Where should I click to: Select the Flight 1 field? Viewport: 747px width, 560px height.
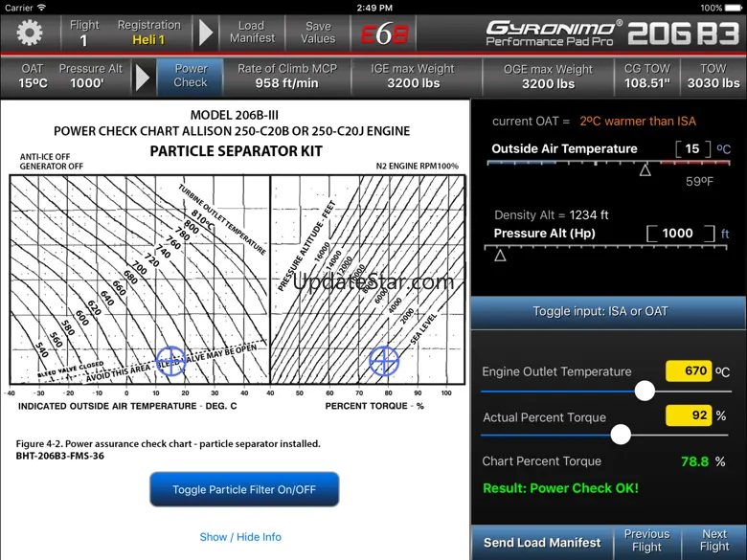click(x=84, y=33)
